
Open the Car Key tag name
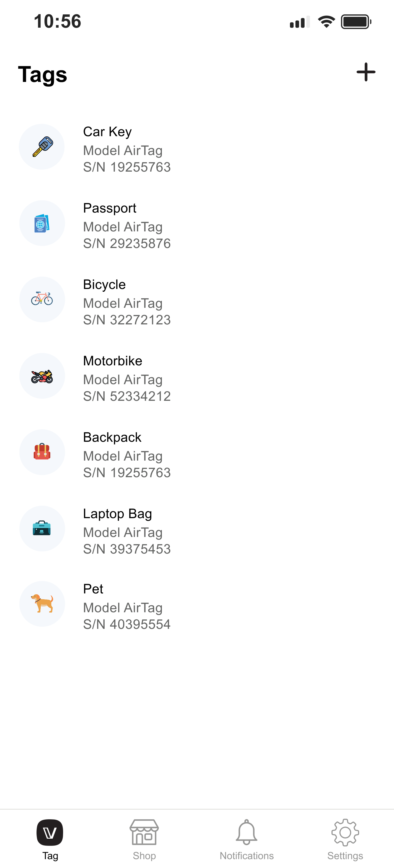coord(107,132)
